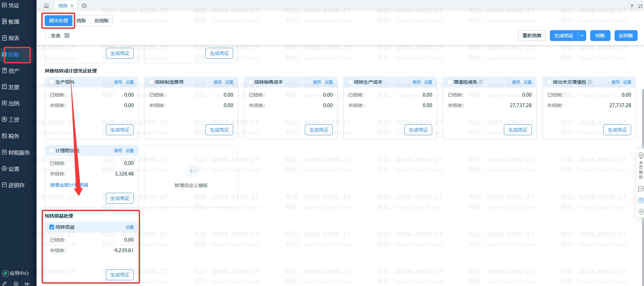Open 税务 in the left sidebar
The image size is (644, 286).
tap(14, 136)
